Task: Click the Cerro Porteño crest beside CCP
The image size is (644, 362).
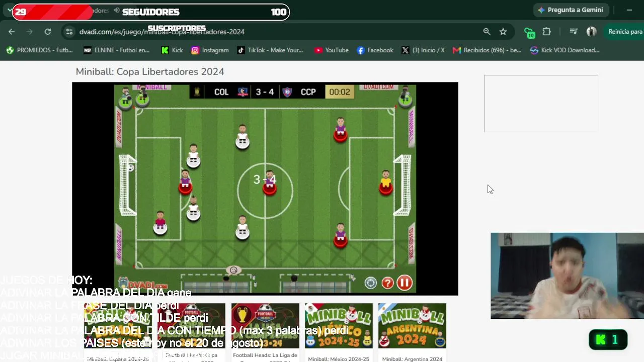Action: (287, 92)
